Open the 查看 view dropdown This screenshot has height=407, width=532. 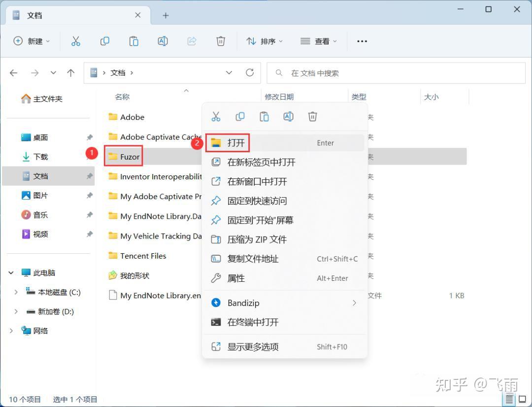318,41
